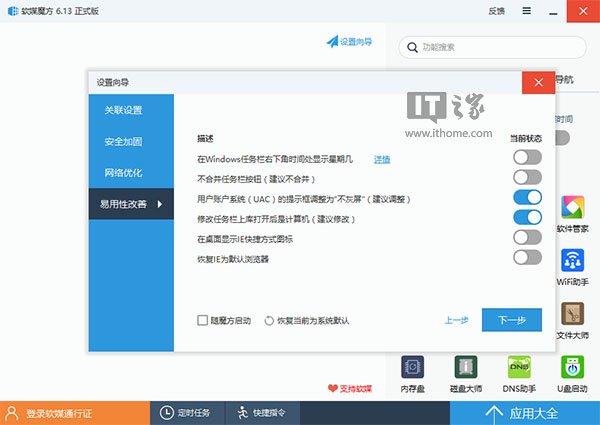The image size is (600, 425).
Task: Click the 随魔方启动 label
Action: (231, 321)
